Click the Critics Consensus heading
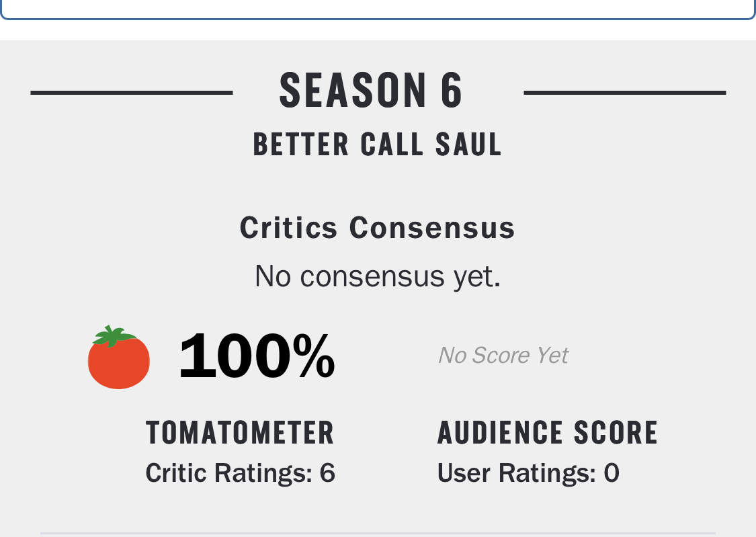Screen dimensions: 756x537 [x=377, y=227]
